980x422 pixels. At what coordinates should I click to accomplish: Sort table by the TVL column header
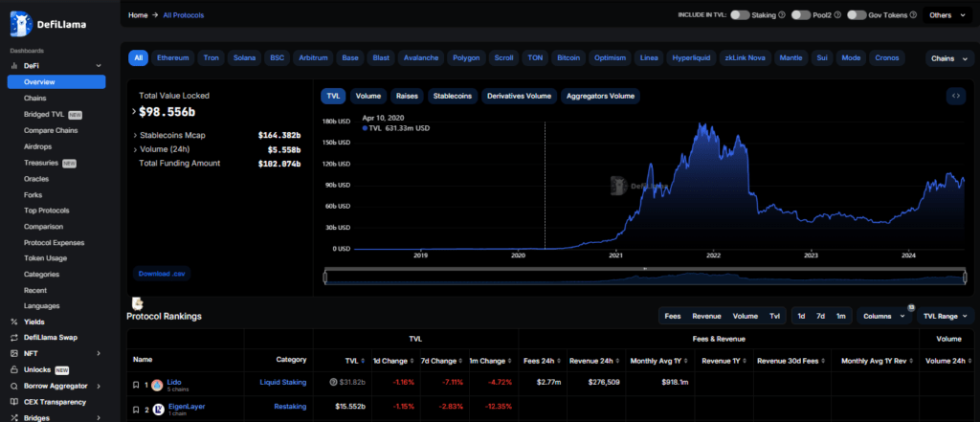[x=351, y=360]
